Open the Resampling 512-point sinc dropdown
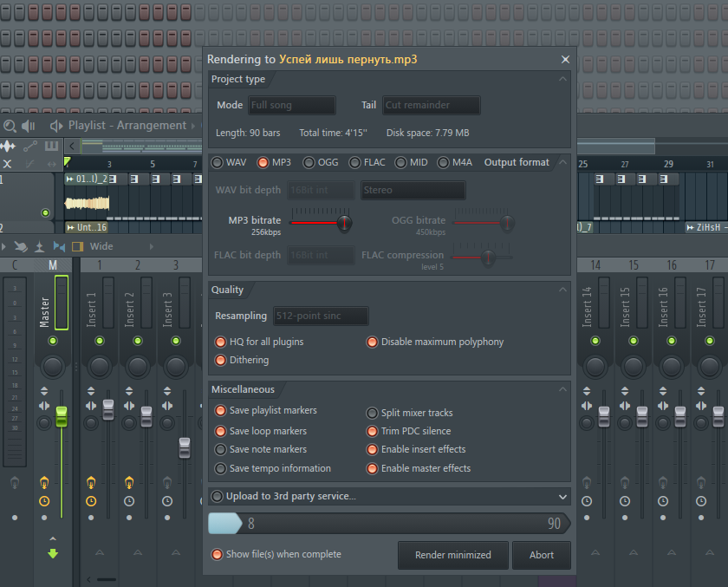Screen dimensions: 728x587 (321, 316)
